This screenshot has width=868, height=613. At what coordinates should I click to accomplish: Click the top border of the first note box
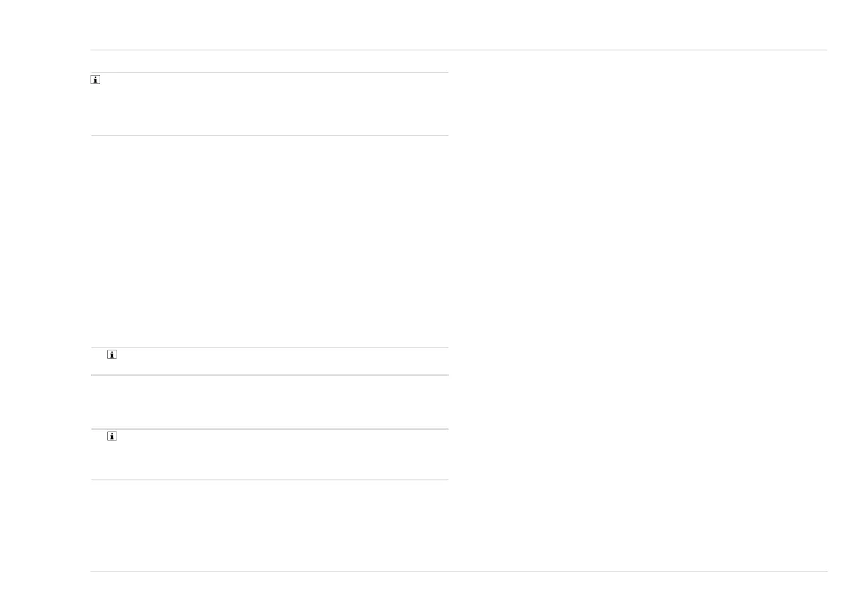[x=270, y=72]
